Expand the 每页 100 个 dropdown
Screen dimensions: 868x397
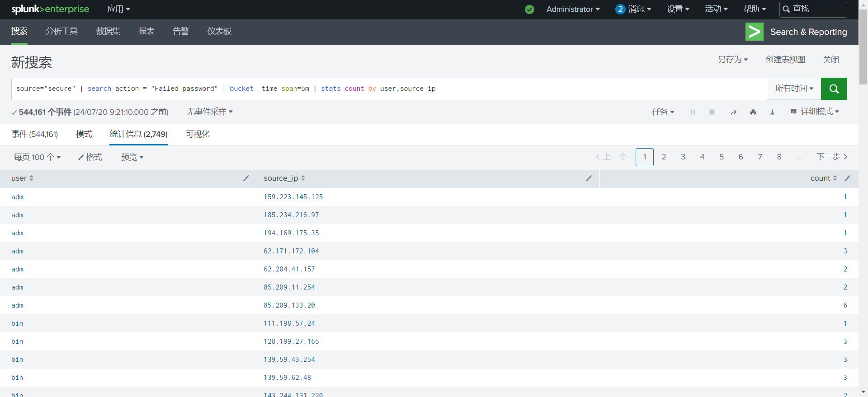point(37,157)
